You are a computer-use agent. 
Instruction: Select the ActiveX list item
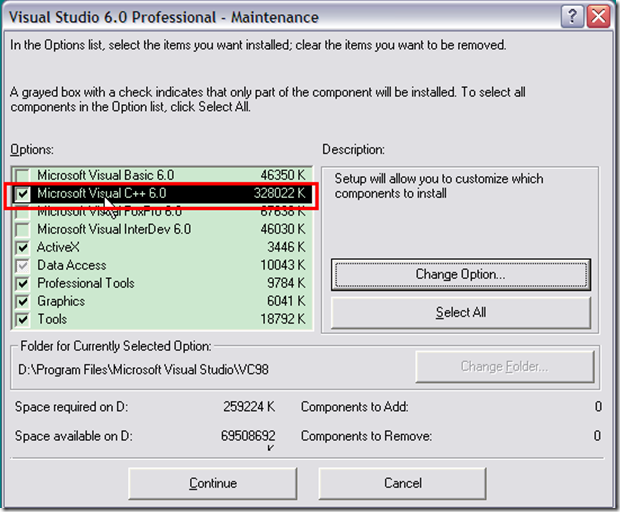pos(162,247)
